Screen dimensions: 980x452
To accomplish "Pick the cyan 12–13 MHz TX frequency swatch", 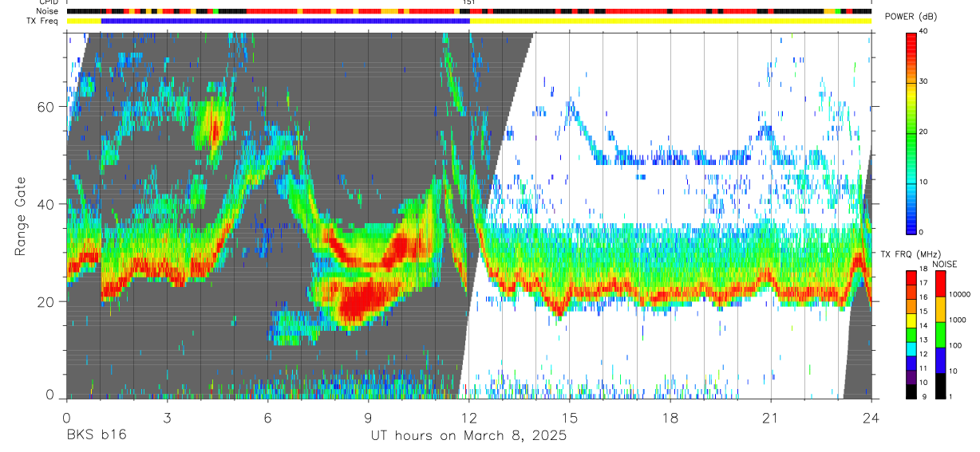I will click(x=912, y=348).
